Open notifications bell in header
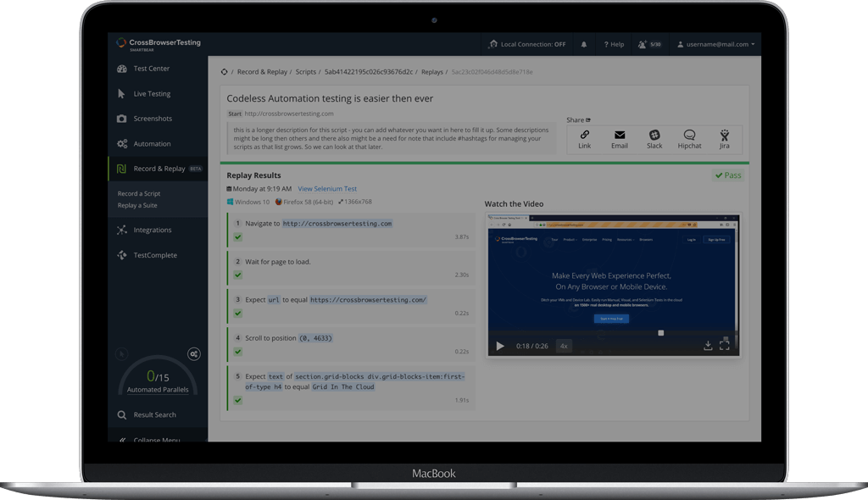 (583, 44)
